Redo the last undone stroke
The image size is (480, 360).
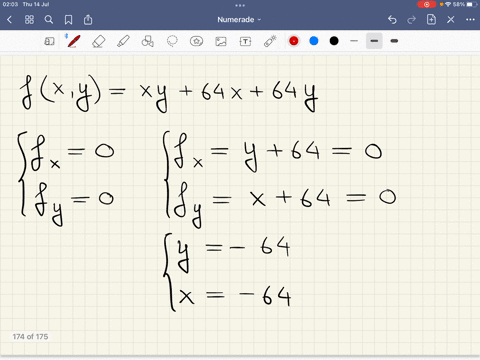click(x=412, y=20)
